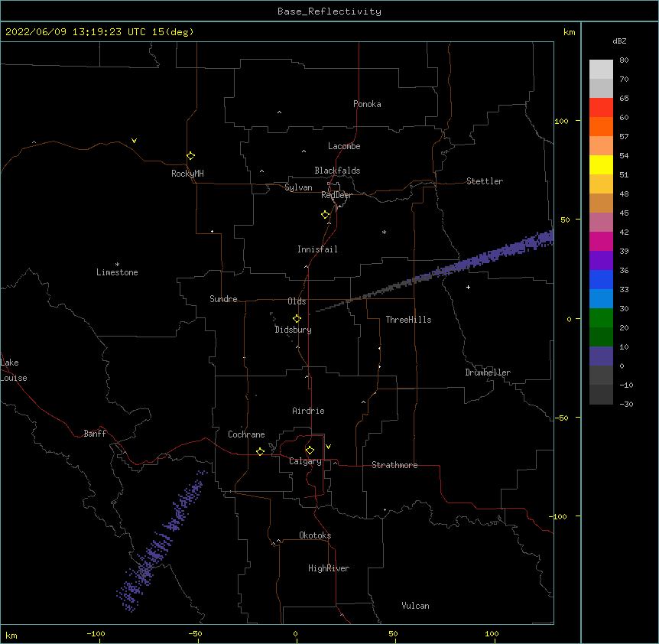This screenshot has width=659, height=644.
Task: Select the Lacombe city label
Action: pos(344,146)
